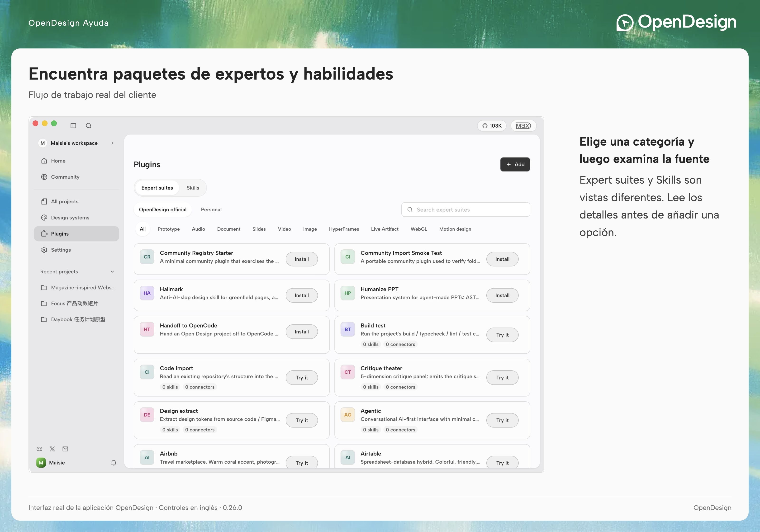The width and height of the screenshot is (760, 532).
Task: Open X (Twitter) icon in sidebar footer
Action: pos(52,449)
